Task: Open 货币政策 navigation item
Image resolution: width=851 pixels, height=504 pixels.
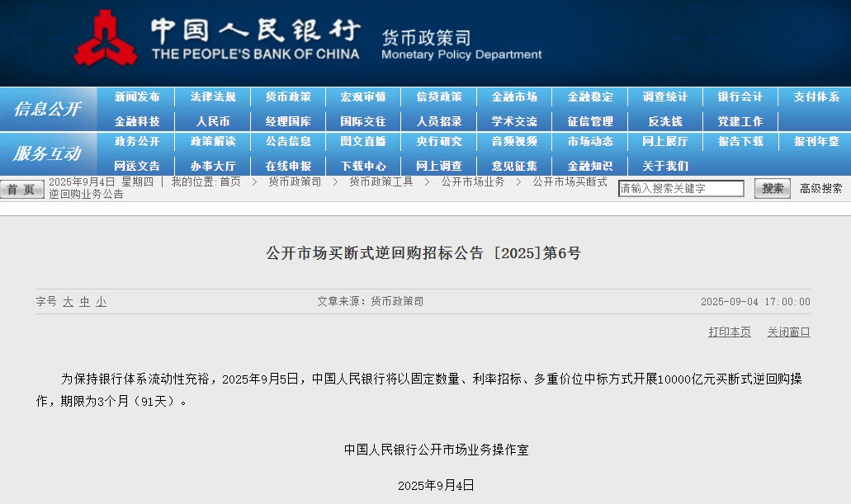Action: click(x=288, y=97)
